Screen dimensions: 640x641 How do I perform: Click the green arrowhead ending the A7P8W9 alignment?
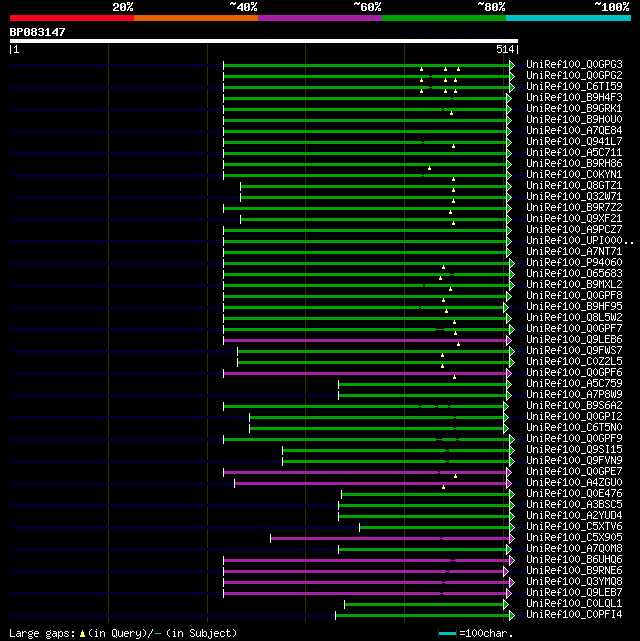pyautogui.click(x=509, y=395)
